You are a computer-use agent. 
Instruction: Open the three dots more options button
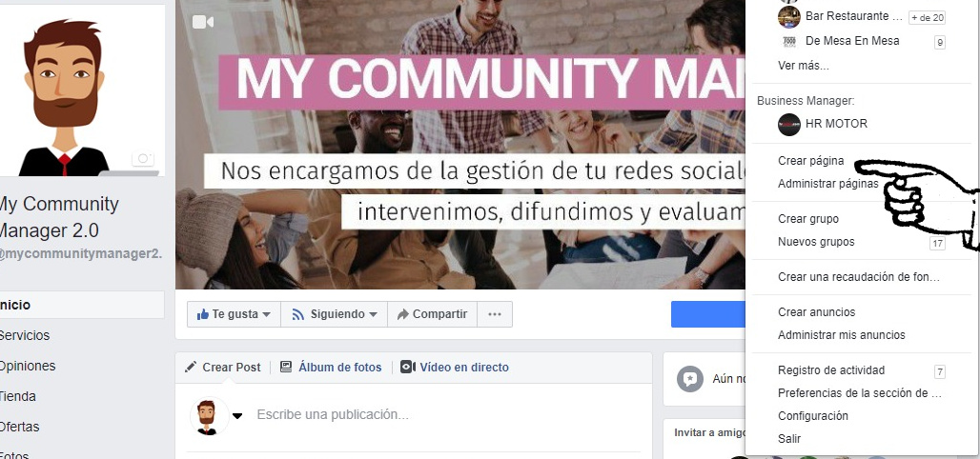pyautogui.click(x=495, y=314)
